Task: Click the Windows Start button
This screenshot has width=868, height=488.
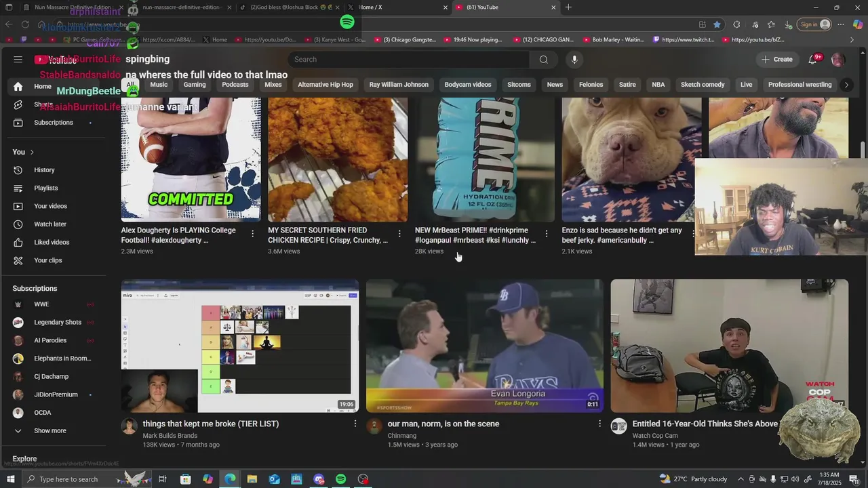Action: click(x=9, y=479)
